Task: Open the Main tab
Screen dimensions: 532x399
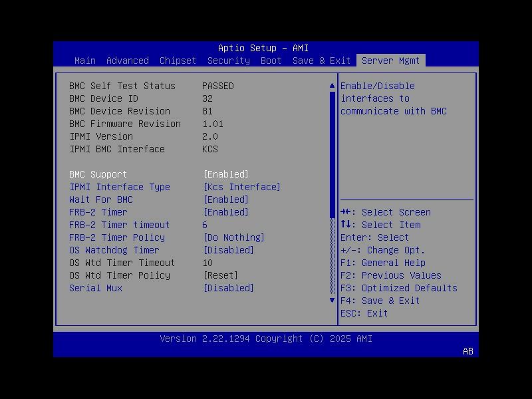Action: (85, 61)
